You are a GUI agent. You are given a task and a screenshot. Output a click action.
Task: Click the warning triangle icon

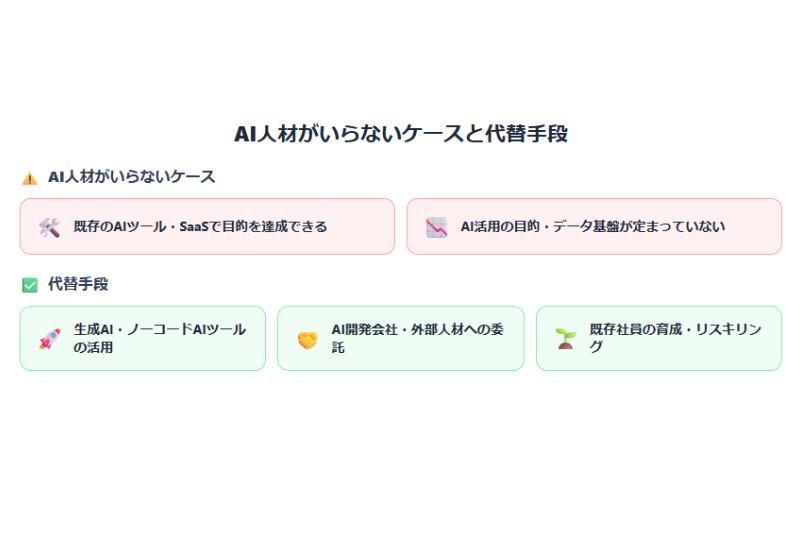pyautogui.click(x=30, y=178)
